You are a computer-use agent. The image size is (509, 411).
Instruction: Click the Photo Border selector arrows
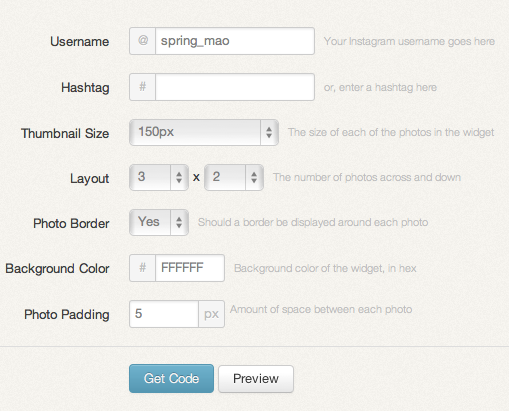click(x=179, y=222)
